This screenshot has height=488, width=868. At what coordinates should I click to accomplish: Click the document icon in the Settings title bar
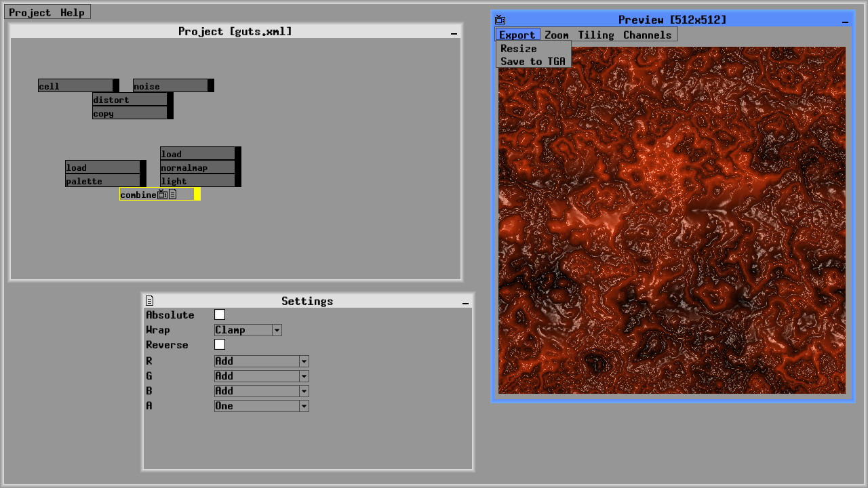(x=149, y=300)
